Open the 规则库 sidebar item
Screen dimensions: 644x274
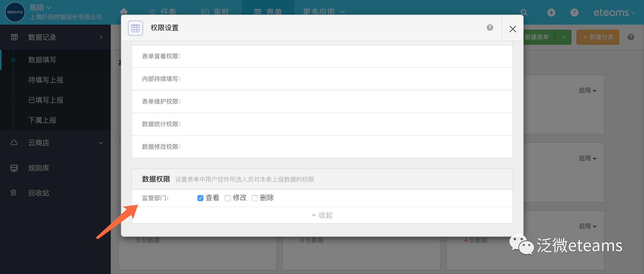point(39,168)
